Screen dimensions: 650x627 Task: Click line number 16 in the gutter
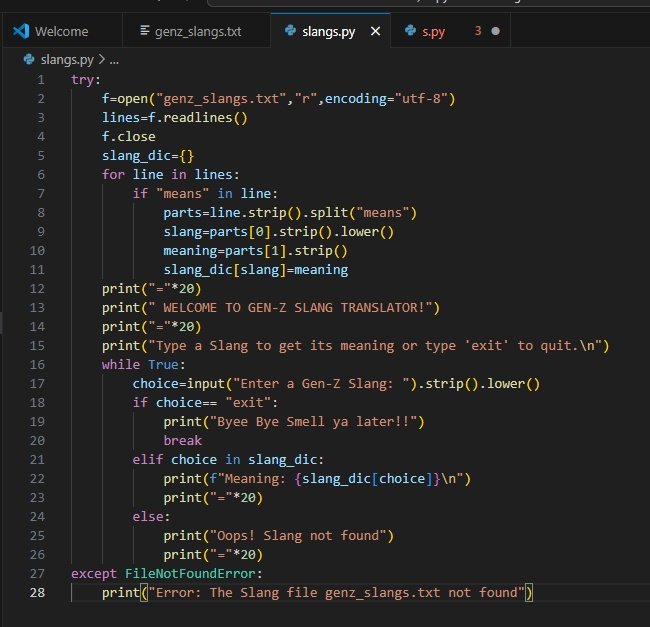click(37, 364)
